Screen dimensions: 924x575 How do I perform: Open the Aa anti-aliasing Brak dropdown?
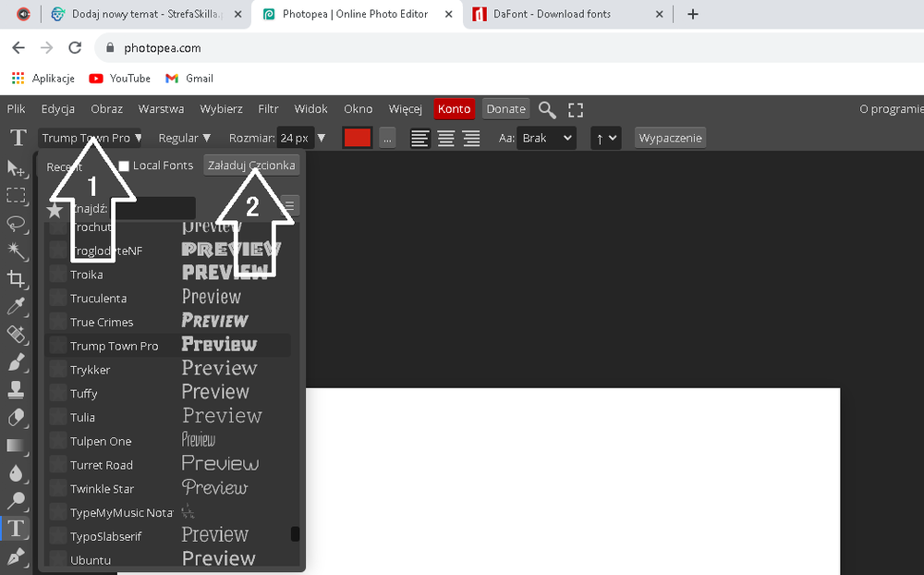pyautogui.click(x=546, y=138)
